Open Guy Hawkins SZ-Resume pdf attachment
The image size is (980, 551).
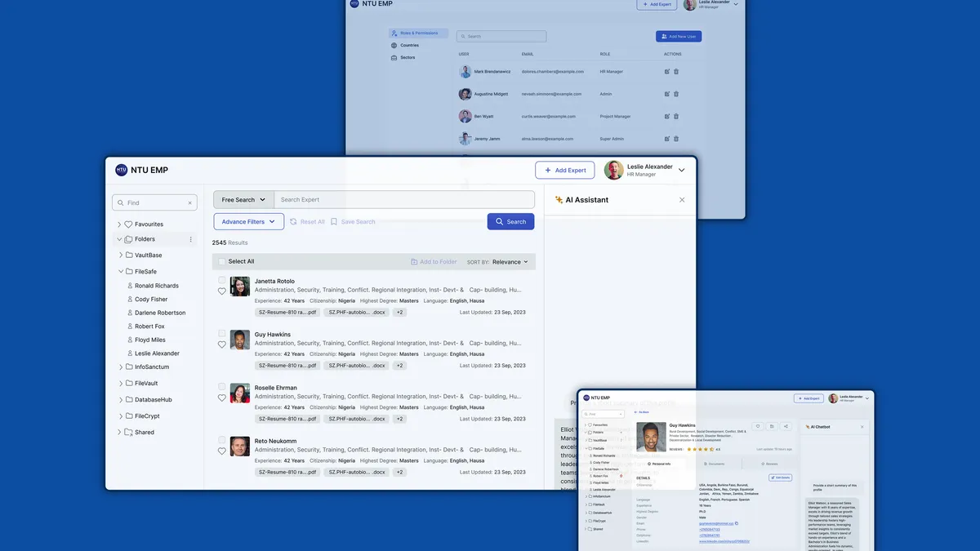tap(287, 365)
